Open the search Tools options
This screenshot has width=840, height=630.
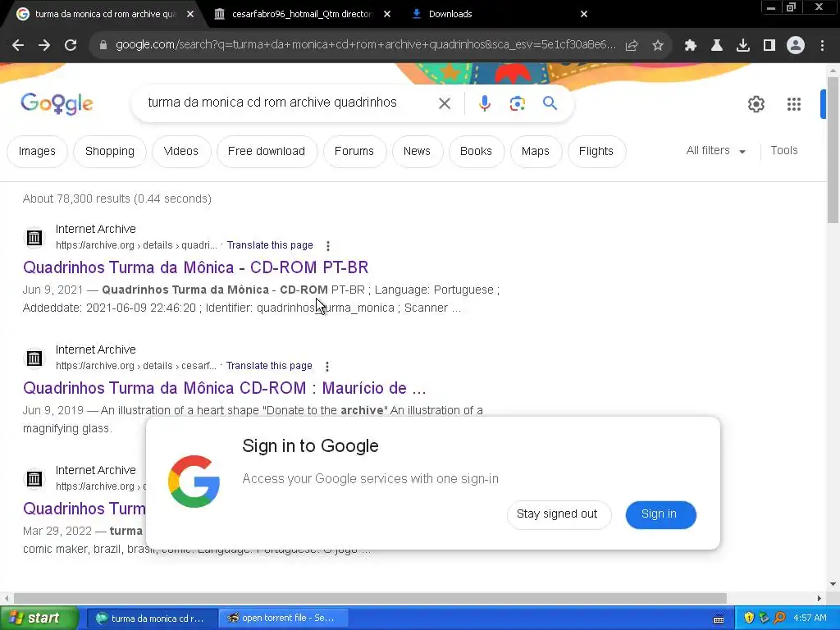(783, 151)
